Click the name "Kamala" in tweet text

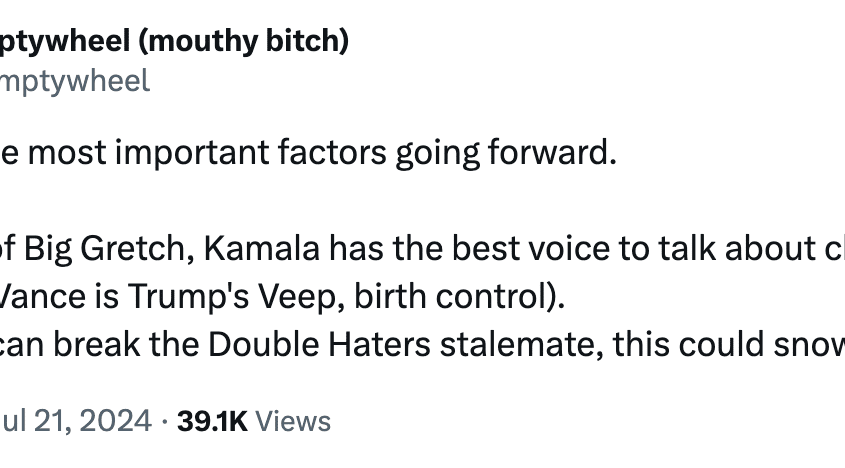pyautogui.click(x=261, y=249)
